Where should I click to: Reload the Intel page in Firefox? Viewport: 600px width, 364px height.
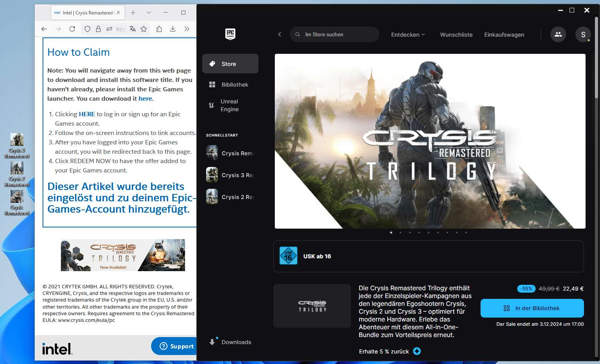click(72, 29)
